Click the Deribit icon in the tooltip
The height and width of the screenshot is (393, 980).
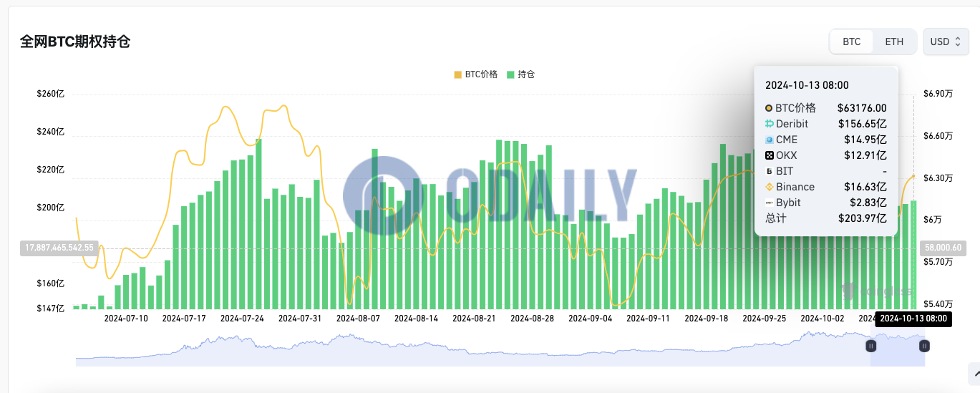[x=770, y=124]
